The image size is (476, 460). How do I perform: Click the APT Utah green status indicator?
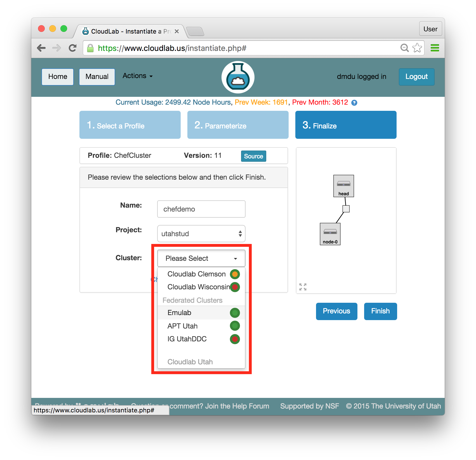pyautogui.click(x=235, y=326)
